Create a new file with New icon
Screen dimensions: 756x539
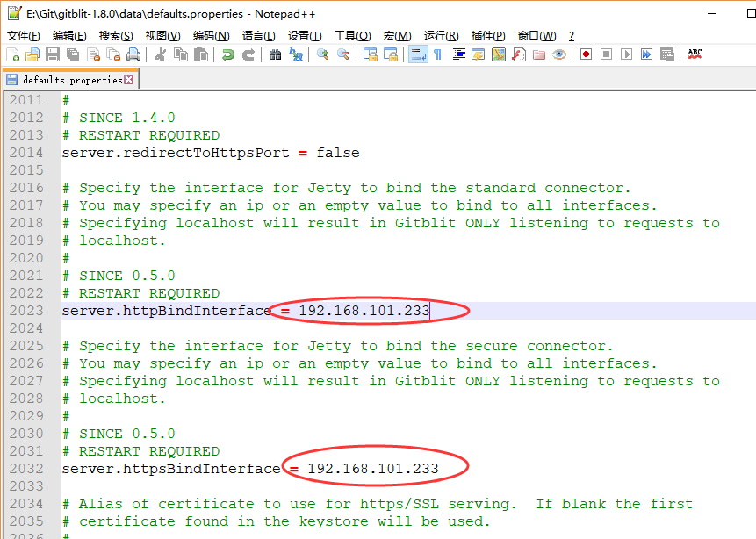click(13, 55)
